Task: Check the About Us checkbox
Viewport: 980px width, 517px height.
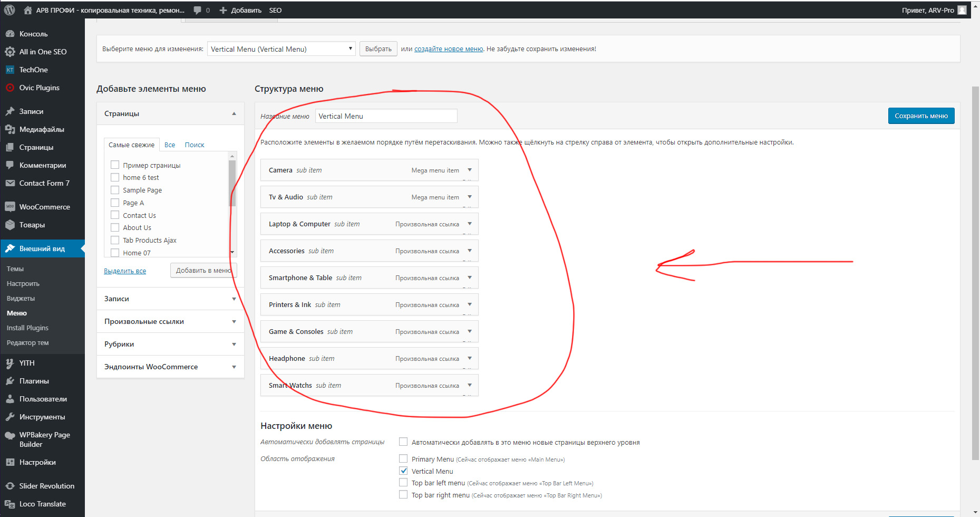Action: [x=115, y=227]
